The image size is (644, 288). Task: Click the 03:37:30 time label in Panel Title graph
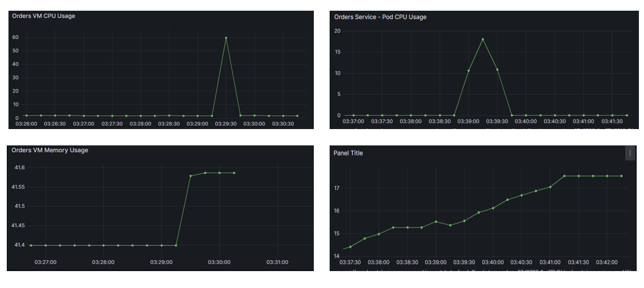[x=350, y=263]
